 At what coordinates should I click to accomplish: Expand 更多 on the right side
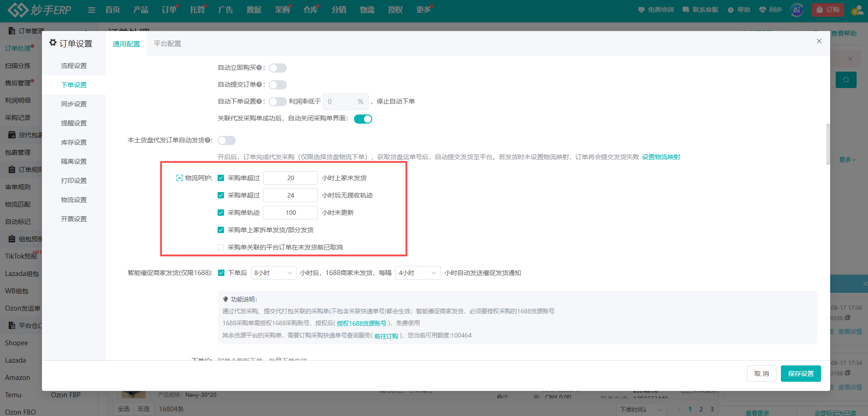(x=847, y=160)
